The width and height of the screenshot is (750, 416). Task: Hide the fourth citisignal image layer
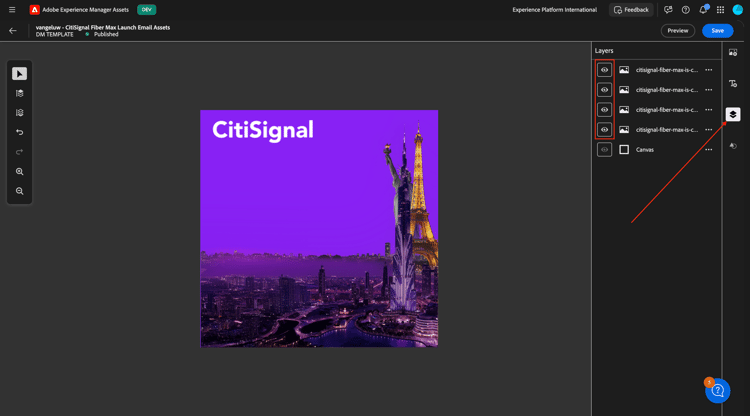click(x=605, y=130)
